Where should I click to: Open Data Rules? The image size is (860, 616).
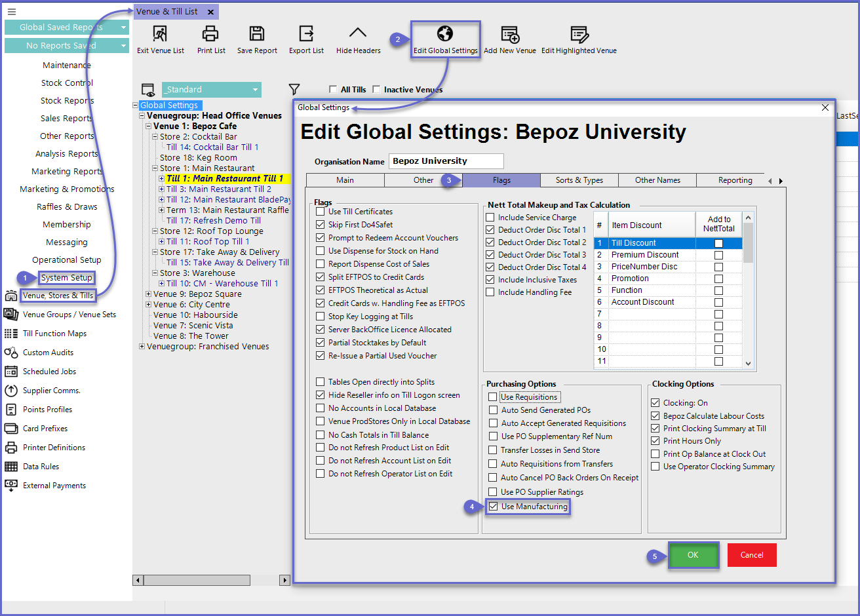[41, 467]
